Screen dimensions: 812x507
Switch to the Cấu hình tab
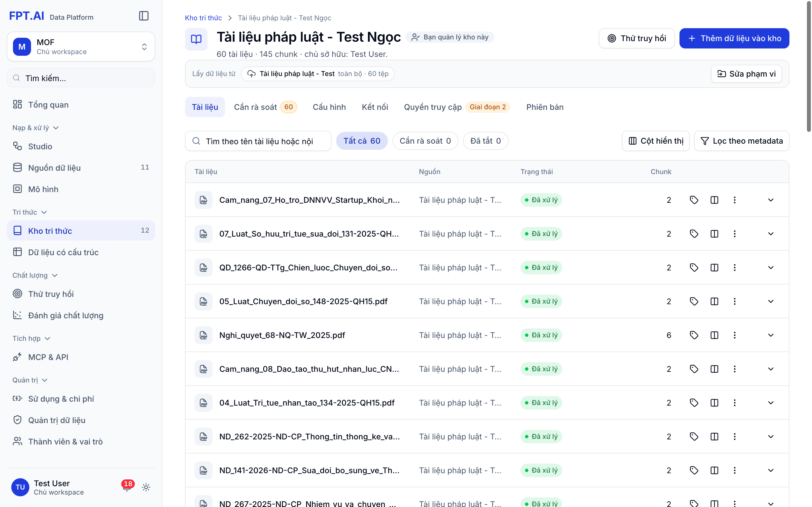coord(329,107)
